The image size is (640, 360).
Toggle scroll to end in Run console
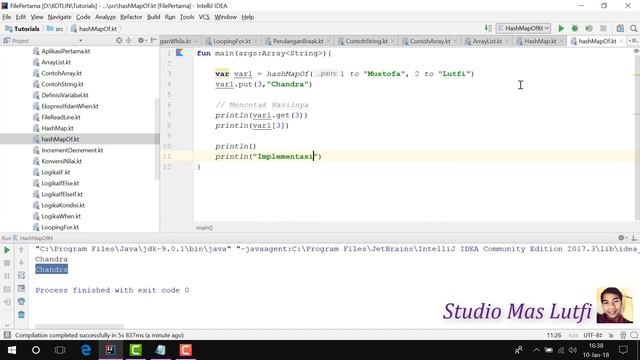point(21,289)
